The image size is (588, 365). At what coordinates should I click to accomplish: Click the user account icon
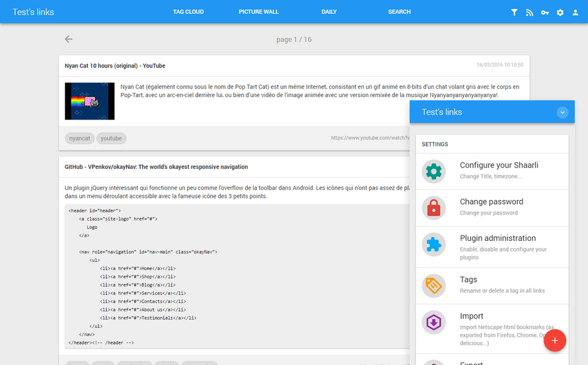(575, 13)
